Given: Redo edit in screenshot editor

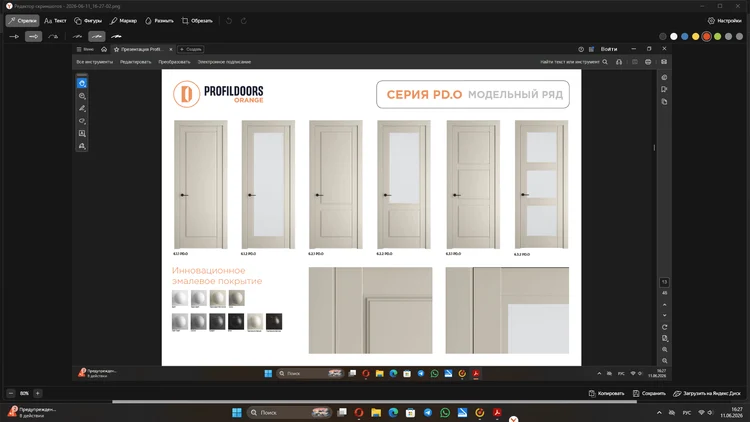Looking at the screenshot, I should click(x=243, y=21).
